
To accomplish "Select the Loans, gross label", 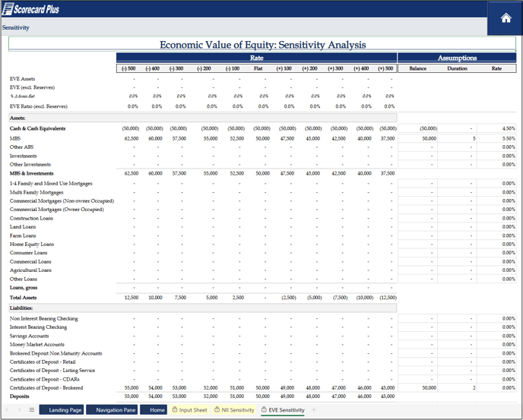I will coord(24,288).
